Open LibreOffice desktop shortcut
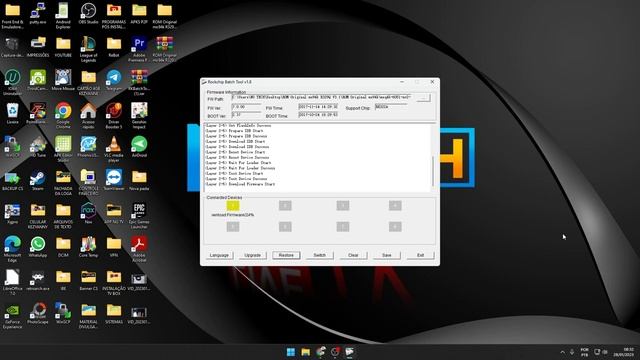 12,282
